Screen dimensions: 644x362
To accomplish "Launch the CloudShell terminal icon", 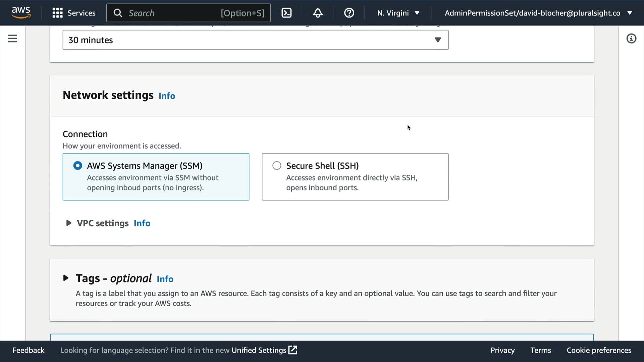I will point(286,13).
